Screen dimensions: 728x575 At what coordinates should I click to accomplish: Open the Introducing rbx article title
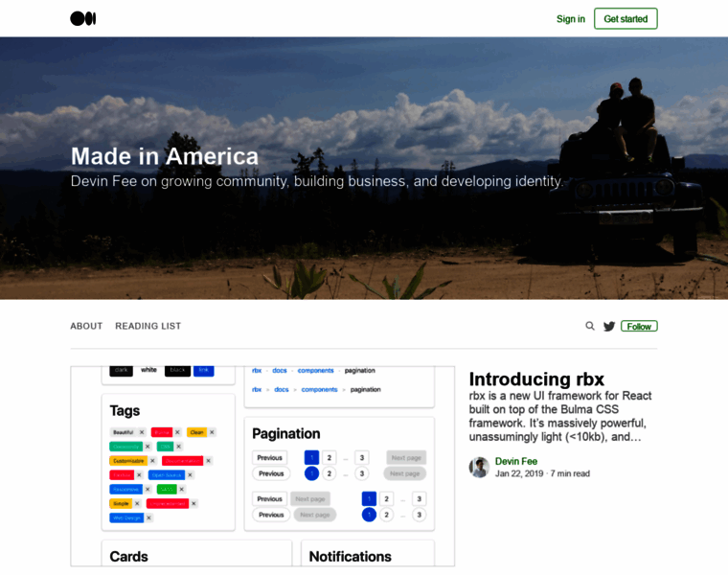[536, 379]
